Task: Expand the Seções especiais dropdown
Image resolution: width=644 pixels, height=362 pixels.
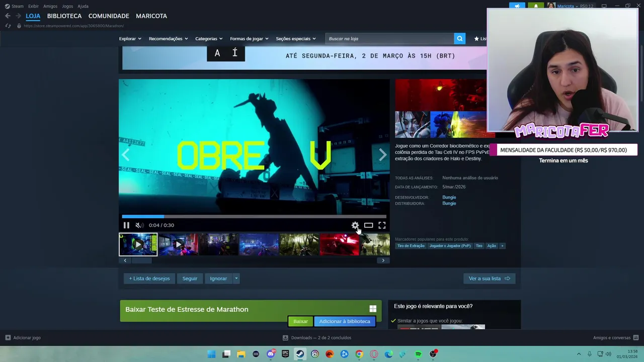Action: (x=296, y=39)
